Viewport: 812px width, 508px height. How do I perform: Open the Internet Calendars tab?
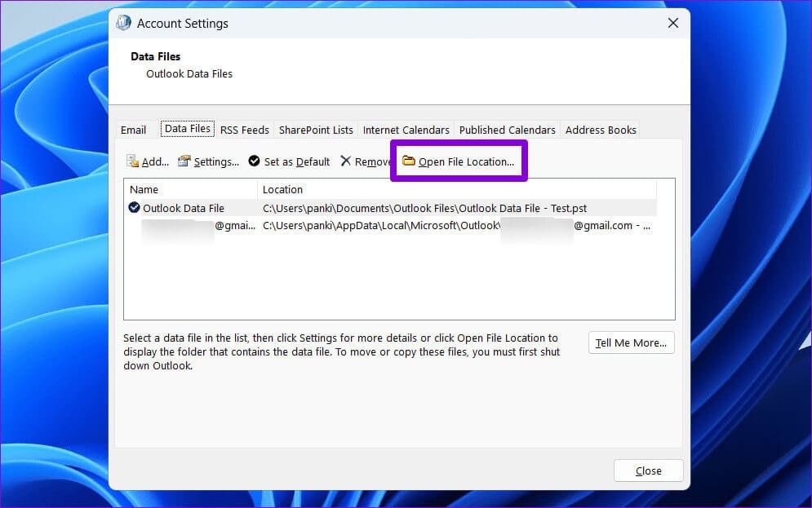click(406, 130)
